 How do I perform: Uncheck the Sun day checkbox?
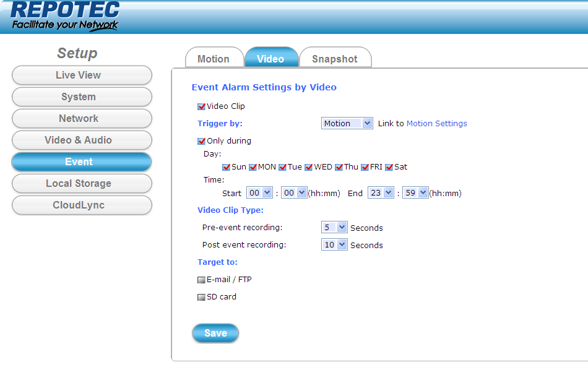[x=226, y=167]
